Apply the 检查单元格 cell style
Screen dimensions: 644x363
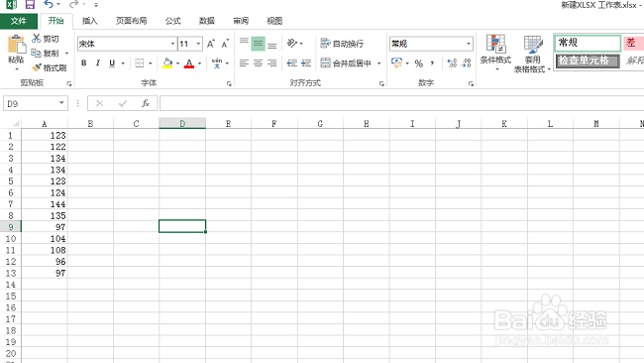pos(588,60)
